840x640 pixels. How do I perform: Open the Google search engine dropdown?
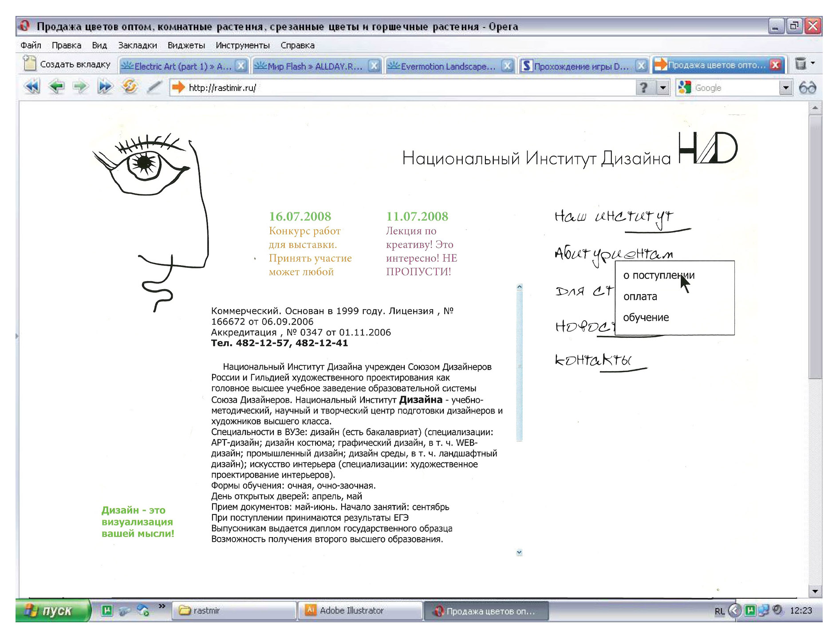[785, 88]
